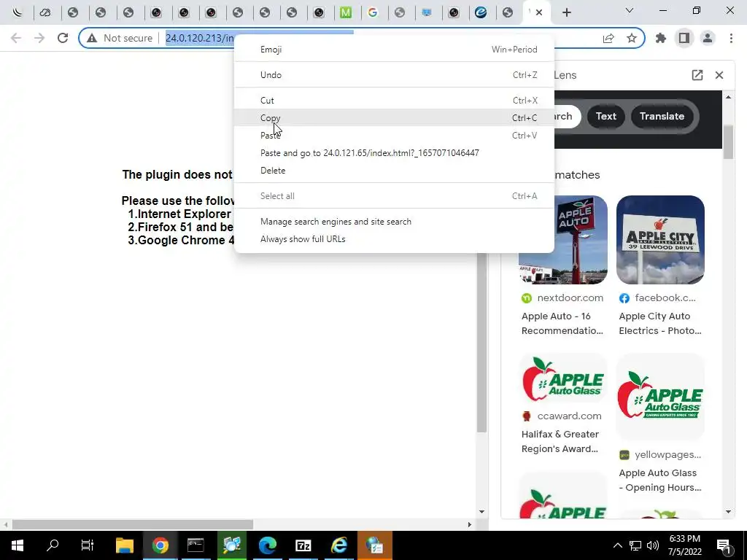747x560 pixels.
Task: Show hidden system tray icons
Action: tap(617, 545)
